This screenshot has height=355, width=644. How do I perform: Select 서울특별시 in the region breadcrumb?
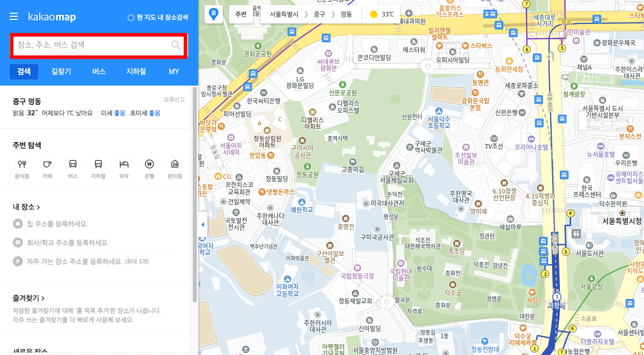click(x=284, y=14)
